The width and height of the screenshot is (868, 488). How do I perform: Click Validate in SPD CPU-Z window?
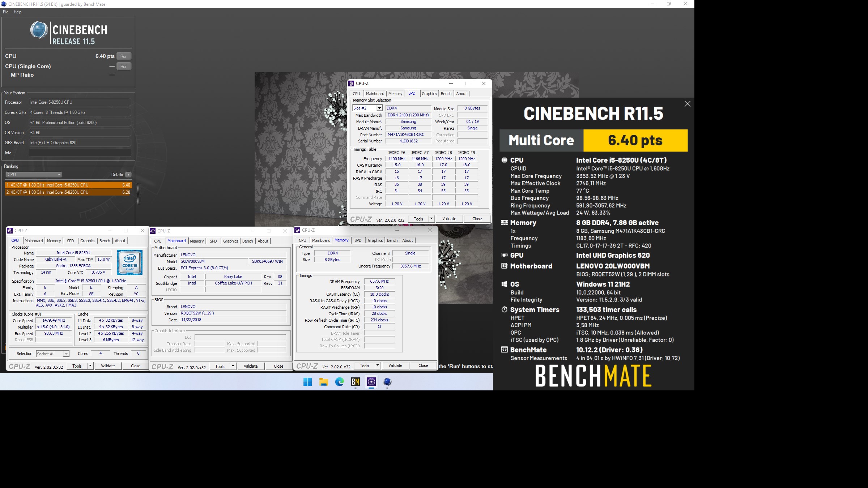tap(449, 219)
